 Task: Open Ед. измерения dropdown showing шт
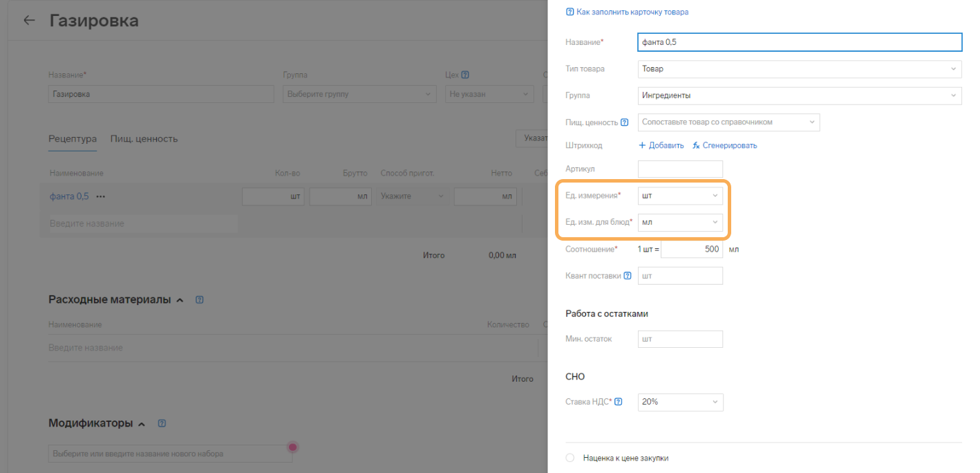[x=680, y=196]
